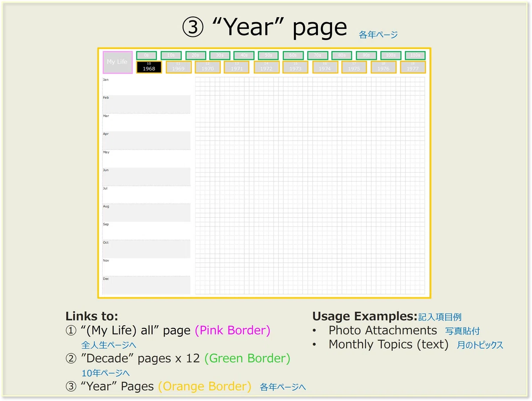Go to the 1975 year page

354,67
